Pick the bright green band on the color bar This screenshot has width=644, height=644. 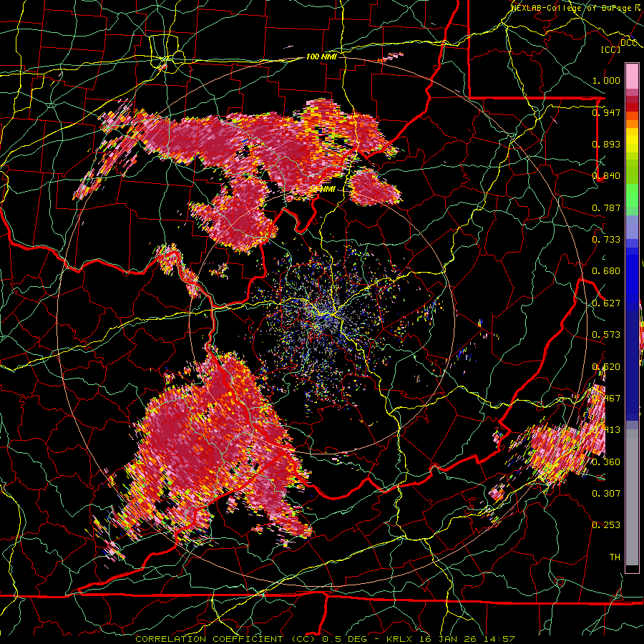click(632, 195)
